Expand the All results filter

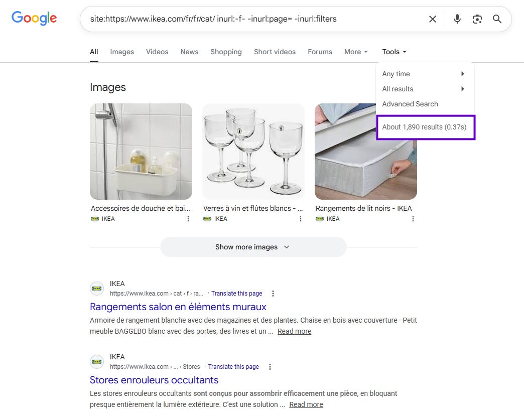click(x=424, y=89)
